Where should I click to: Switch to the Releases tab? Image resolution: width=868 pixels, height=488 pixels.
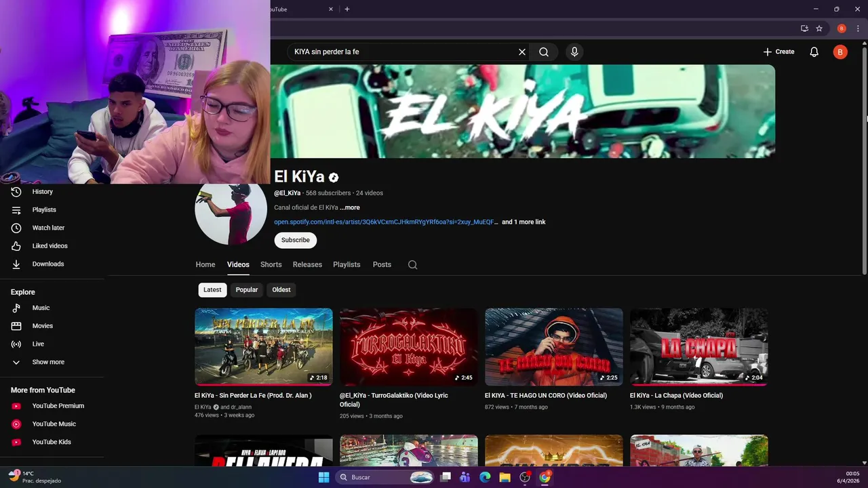(x=307, y=264)
